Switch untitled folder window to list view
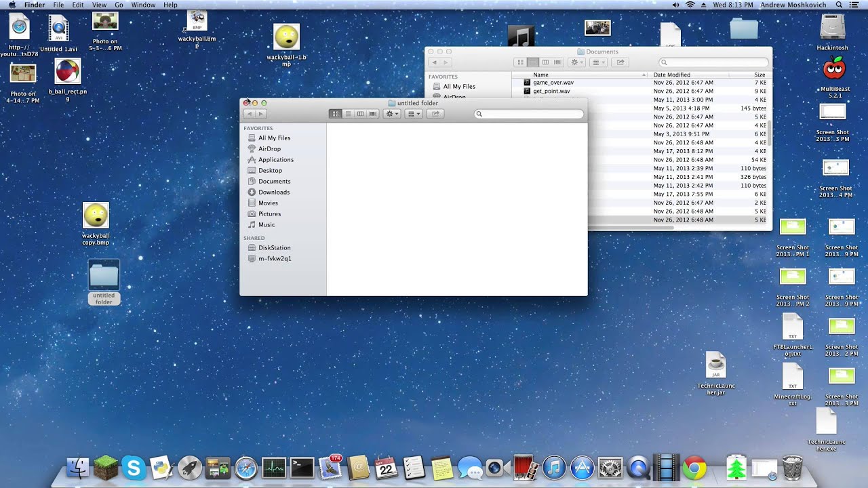The image size is (868, 488). coord(348,114)
